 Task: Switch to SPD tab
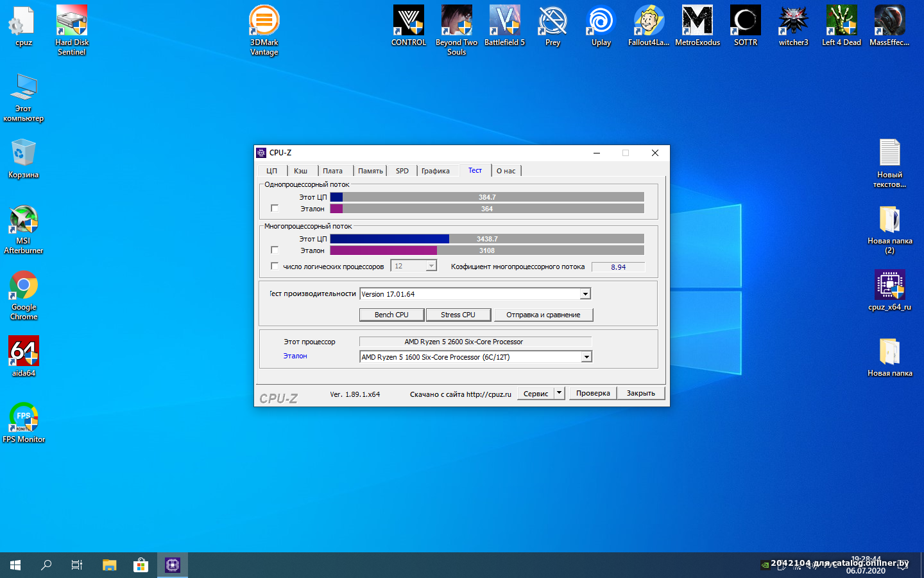pos(402,171)
